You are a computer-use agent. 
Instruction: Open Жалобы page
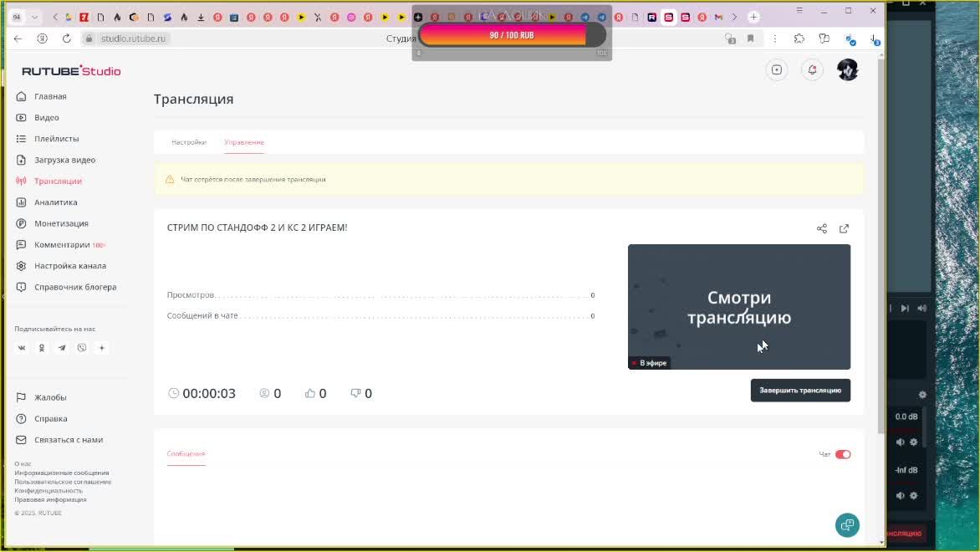tap(50, 397)
